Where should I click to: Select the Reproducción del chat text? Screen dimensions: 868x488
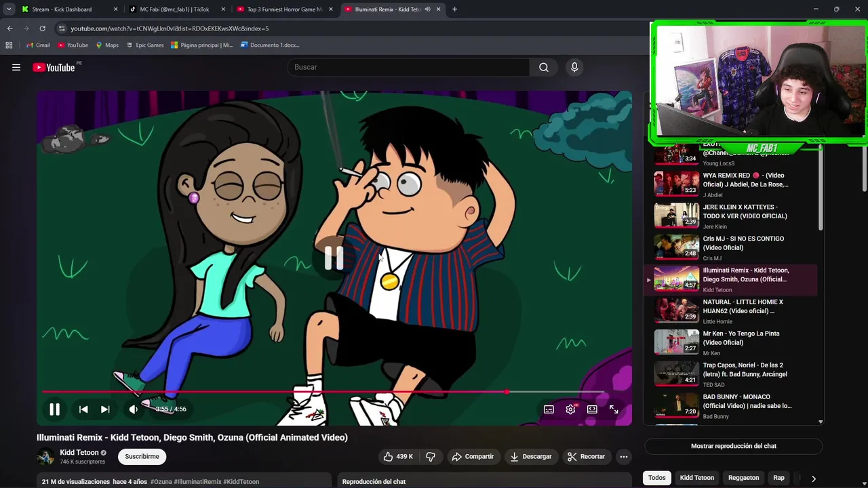(x=374, y=482)
